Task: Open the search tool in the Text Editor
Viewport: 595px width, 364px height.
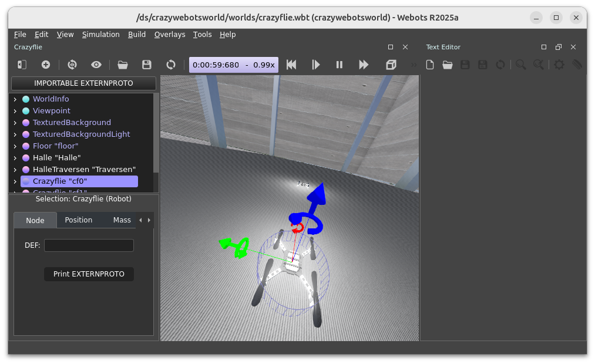Action: (520, 65)
